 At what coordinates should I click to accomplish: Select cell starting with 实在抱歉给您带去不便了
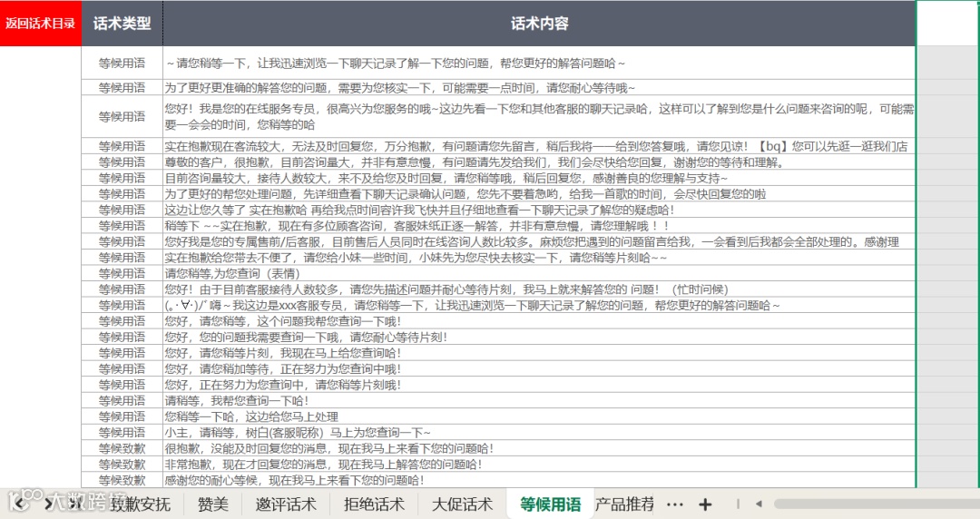point(539,258)
